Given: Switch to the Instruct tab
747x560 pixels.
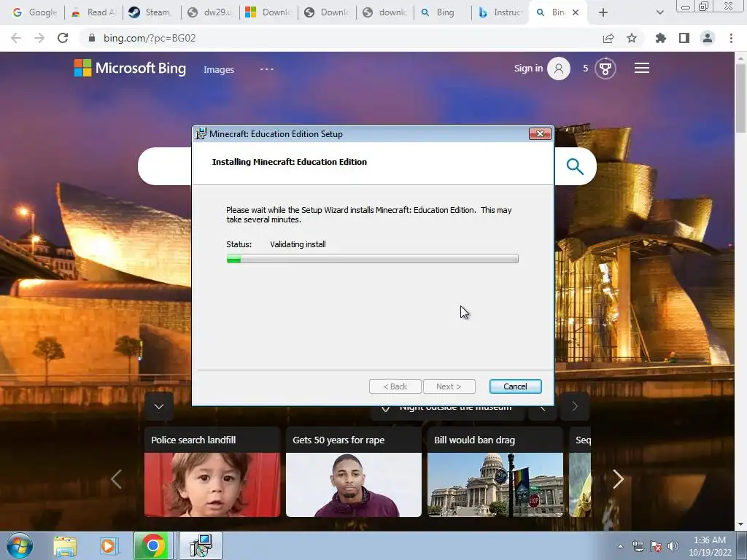Looking at the screenshot, I should click(500, 12).
